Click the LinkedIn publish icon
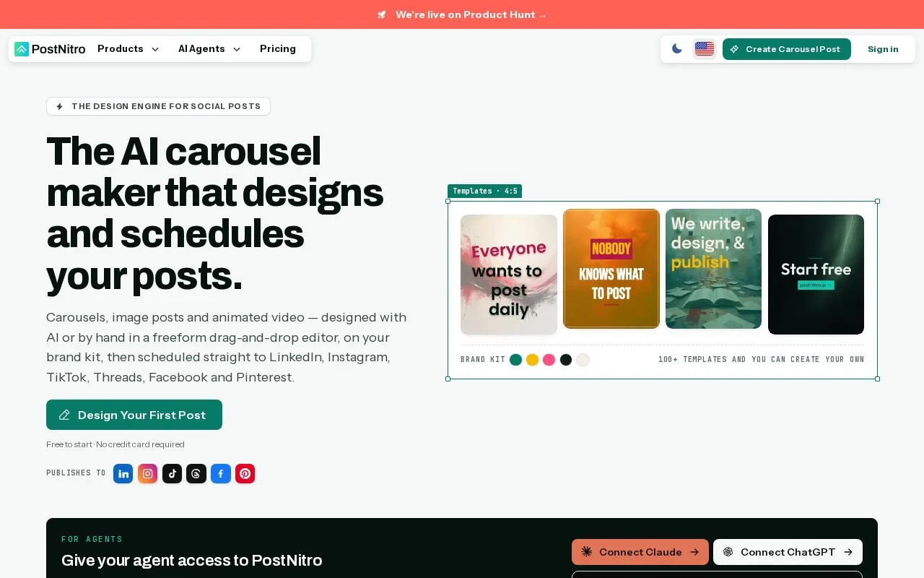Image resolution: width=924 pixels, height=578 pixels. pos(123,474)
